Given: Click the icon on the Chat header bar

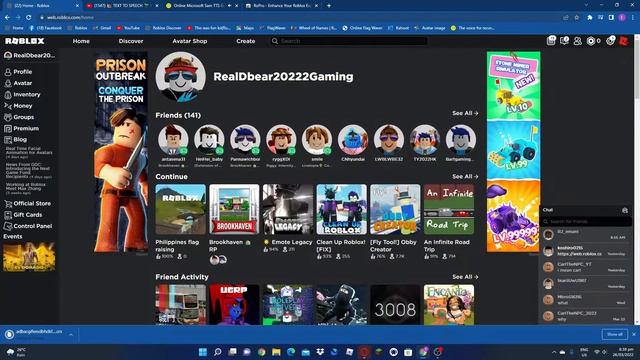Looking at the screenshot, I should click(624, 210).
